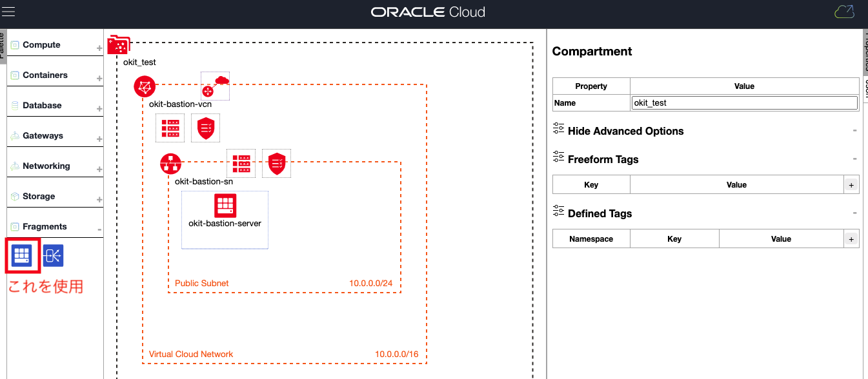Select the okit-bastion-server instance icon
This screenshot has height=379, width=868.
(225, 206)
